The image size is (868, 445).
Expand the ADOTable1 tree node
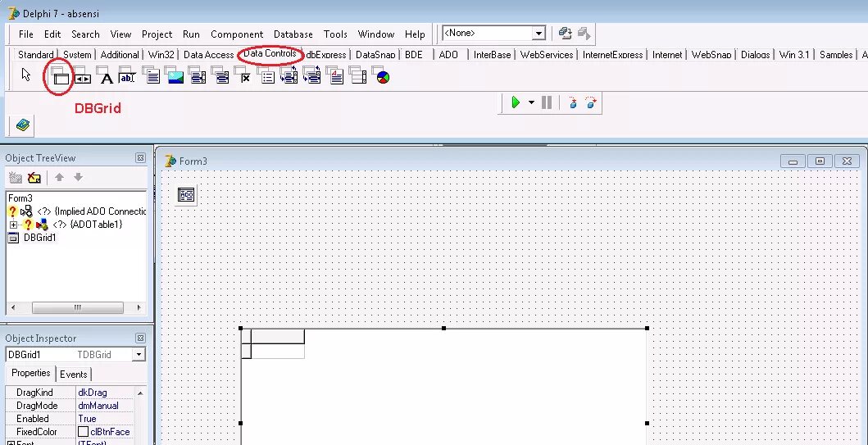[x=13, y=225]
